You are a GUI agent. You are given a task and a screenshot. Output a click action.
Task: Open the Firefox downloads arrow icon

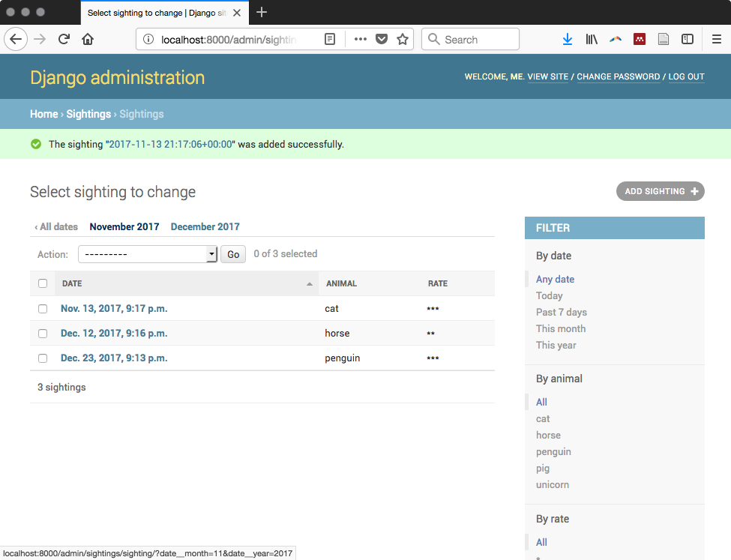(568, 40)
